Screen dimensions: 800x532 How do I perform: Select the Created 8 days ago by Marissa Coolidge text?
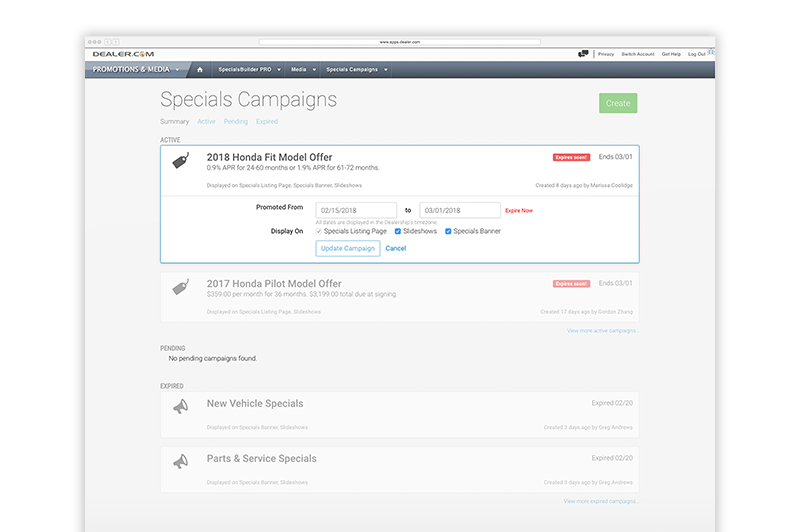[x=584, y=186]
